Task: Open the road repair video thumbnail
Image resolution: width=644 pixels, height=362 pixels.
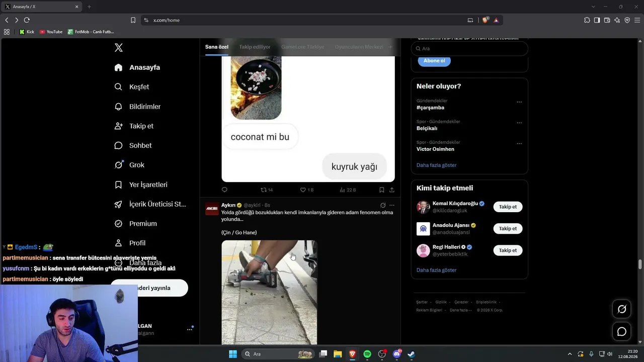Action: (x=269, y=292)
